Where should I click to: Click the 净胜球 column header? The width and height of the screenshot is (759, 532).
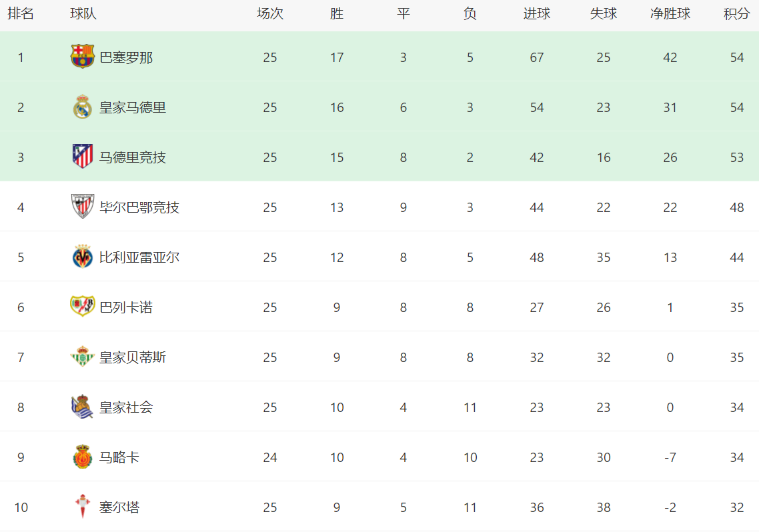(x=670, y=14)
